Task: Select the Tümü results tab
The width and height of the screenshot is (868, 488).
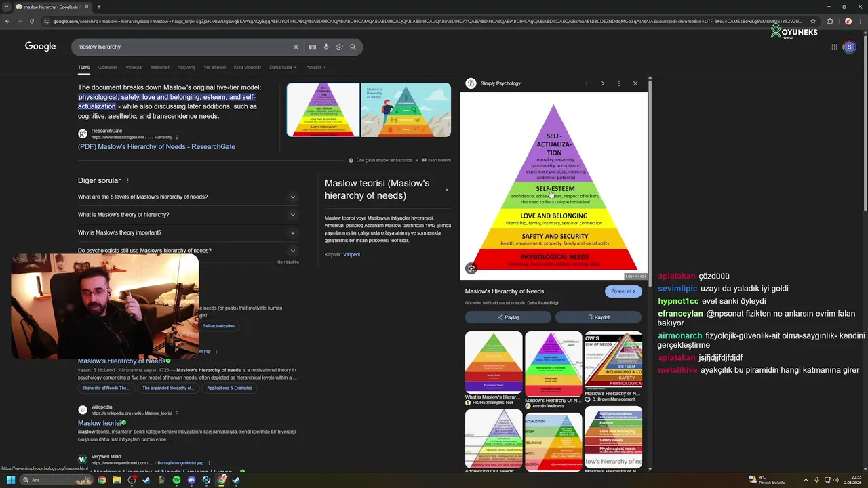Action: click(84, 68)
